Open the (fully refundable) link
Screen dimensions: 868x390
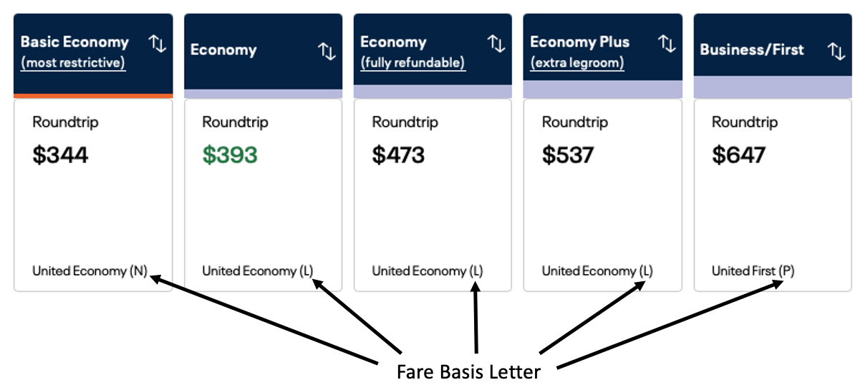click(413, 63)
